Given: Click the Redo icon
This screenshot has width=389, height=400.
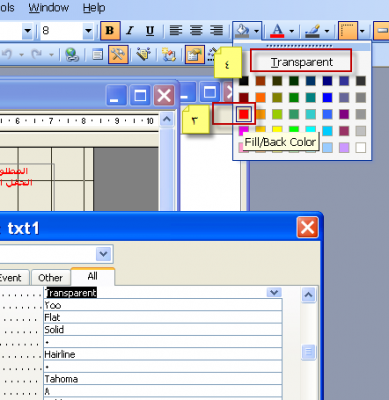Looking at the screenshot, I should click(x=37, y=54).
